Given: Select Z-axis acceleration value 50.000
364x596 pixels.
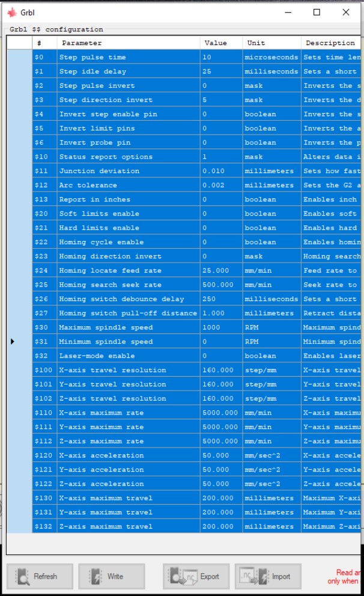Looking at the screenshot, I should [x=221, y=484].
